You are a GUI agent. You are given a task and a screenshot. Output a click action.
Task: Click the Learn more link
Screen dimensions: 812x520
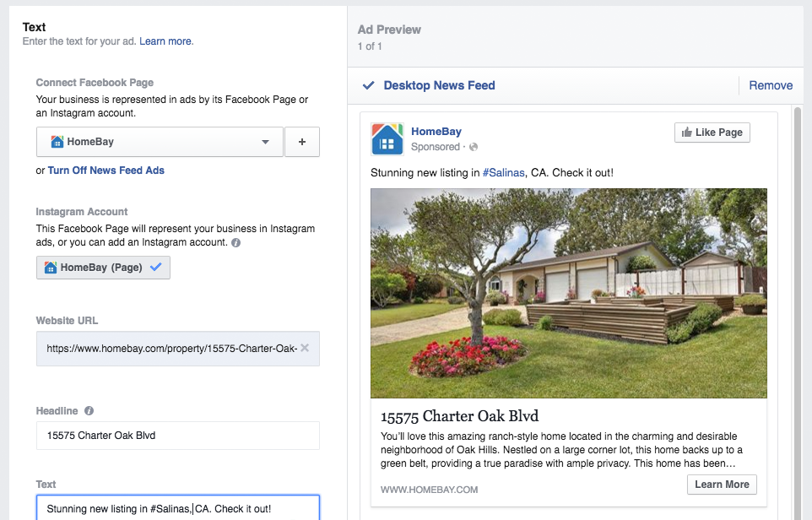click(166, 41)
